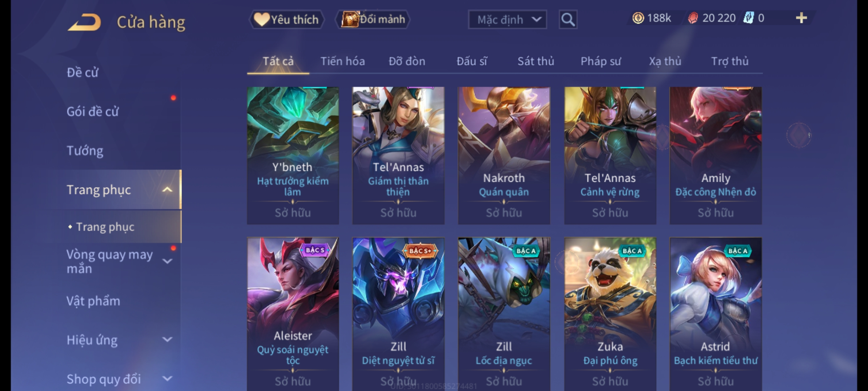Tap the red gem 20 220 icon
The image size is (868, 391).
click(693, 18)
